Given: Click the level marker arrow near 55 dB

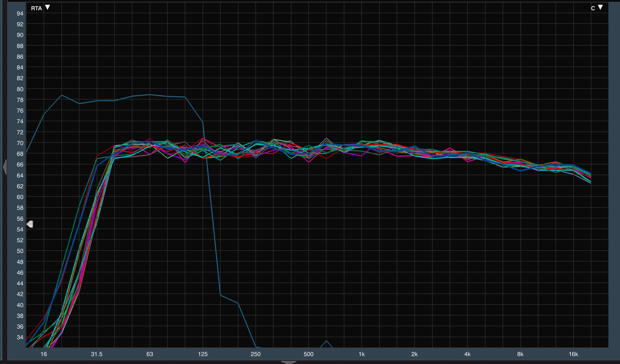Looking at the screenshot, I should [x=30, y=224].
